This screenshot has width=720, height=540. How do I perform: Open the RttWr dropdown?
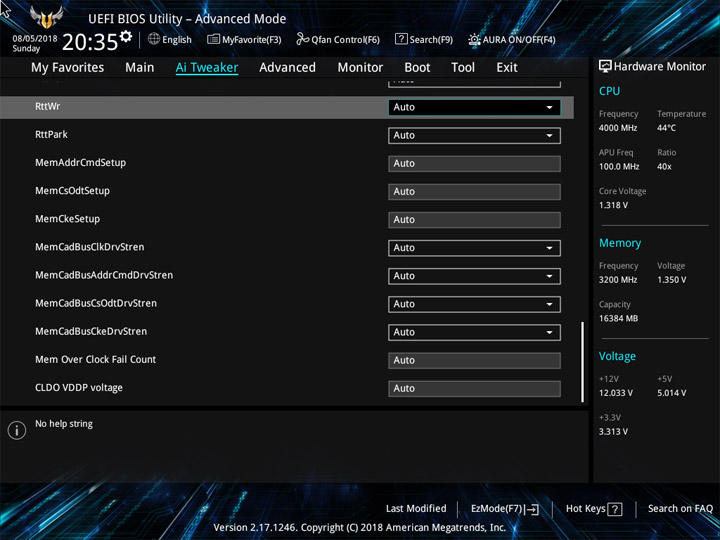tap(474, 107)
